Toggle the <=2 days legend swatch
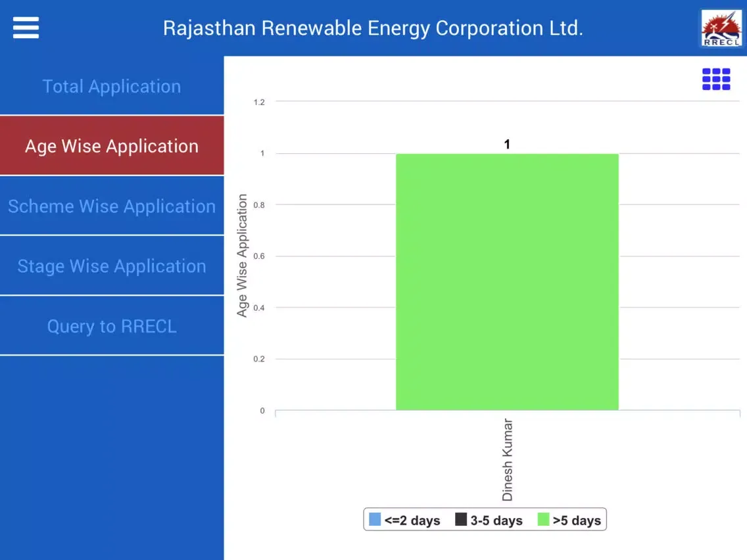 click(x=375, y=519)
